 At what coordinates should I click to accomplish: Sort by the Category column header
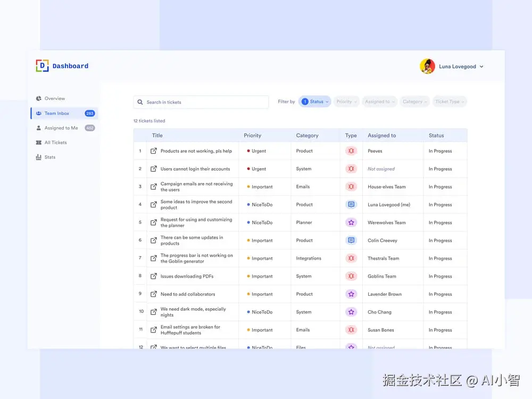point(307,135)
